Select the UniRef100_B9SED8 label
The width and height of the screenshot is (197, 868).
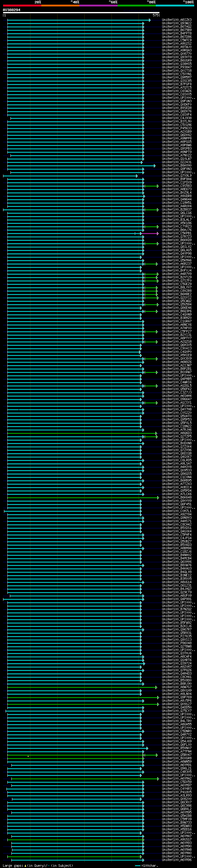click(x=177, y=108)
